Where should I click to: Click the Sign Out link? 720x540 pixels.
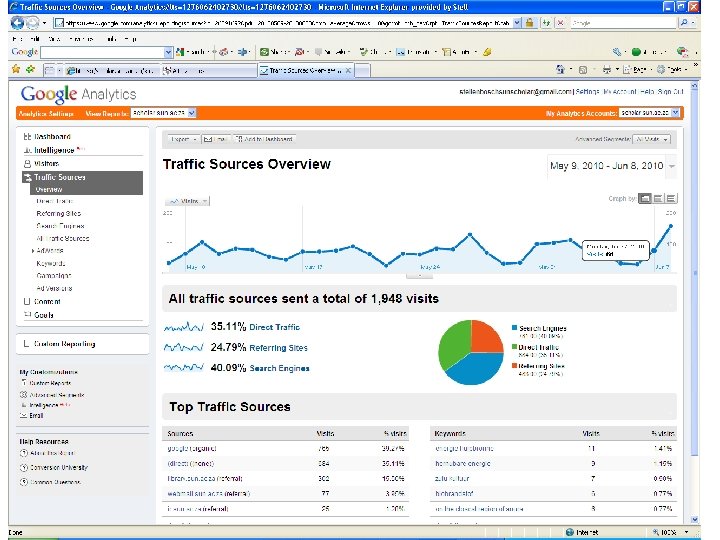[670, 92]
